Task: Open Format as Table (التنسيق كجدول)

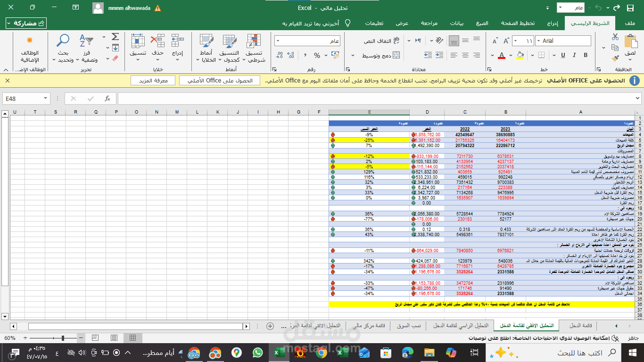Action: click(x=229, y=49)
